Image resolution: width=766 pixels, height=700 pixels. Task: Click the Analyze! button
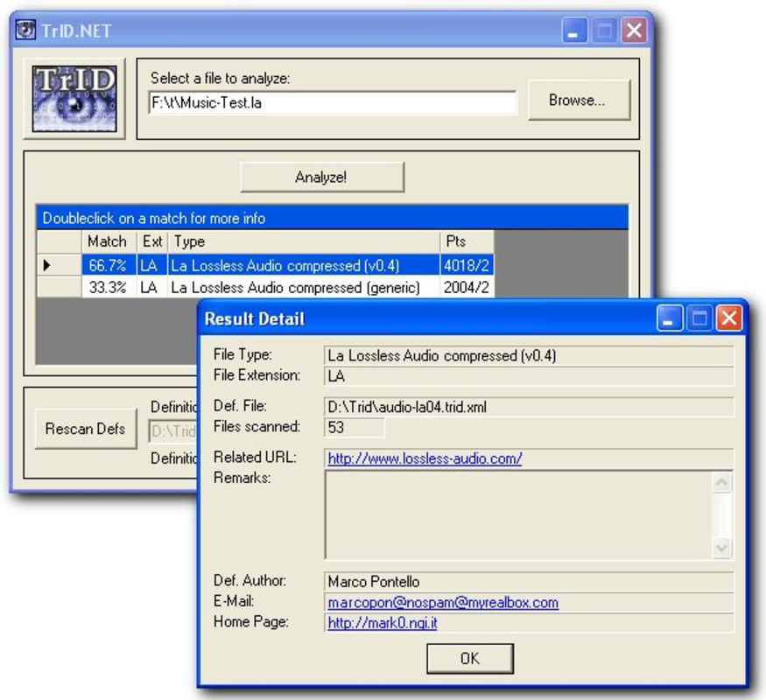322,177
